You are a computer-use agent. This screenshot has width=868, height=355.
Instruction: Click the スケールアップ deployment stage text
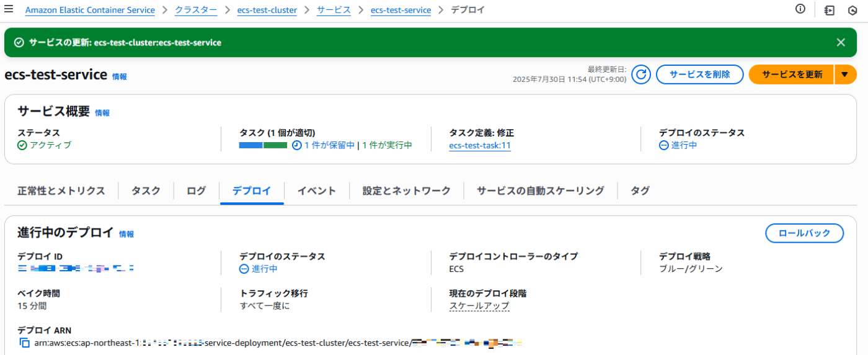[x=479, y=306]
